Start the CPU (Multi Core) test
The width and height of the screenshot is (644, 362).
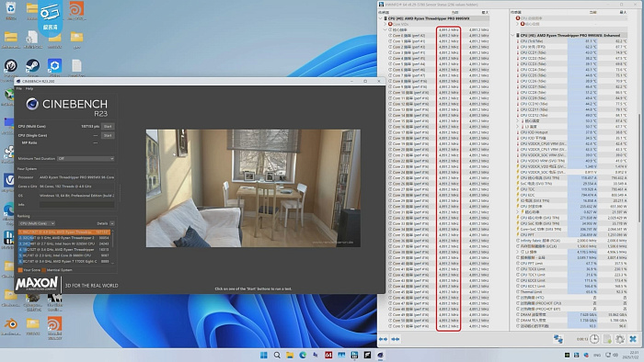[x=108, y=126]
